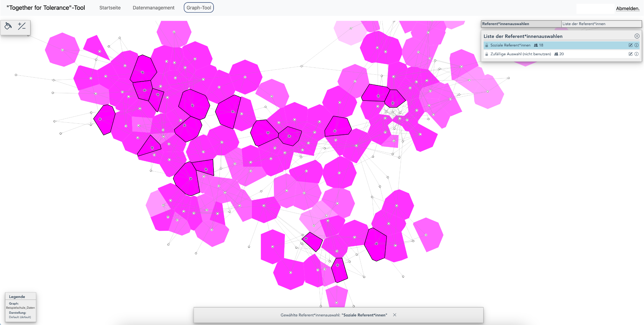The image size is (644, 325).
Task: Open Datenmanagement page
Action: 153,8
